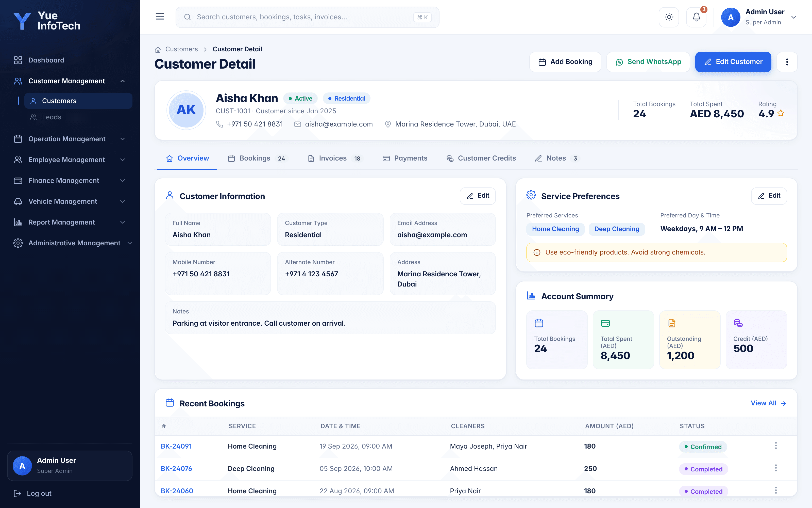The height and width of the screenshot is (508, 812).
Task: Click the location pin icon beside Marina Residence Tower
Action: click(x=388, y=124)
